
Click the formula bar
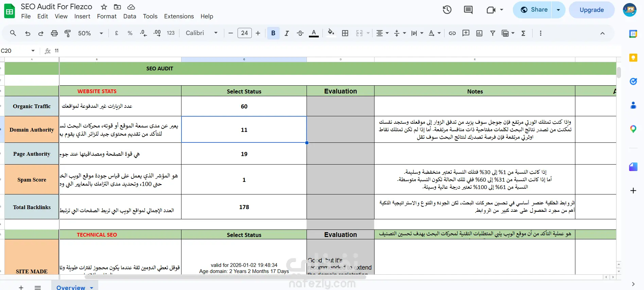point(336,51)
